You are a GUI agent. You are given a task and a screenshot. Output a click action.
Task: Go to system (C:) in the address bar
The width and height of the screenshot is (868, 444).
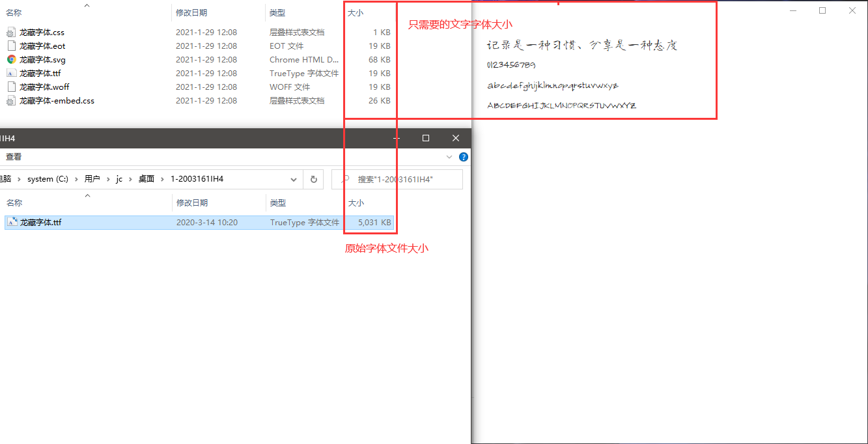(x=48, y=179)
